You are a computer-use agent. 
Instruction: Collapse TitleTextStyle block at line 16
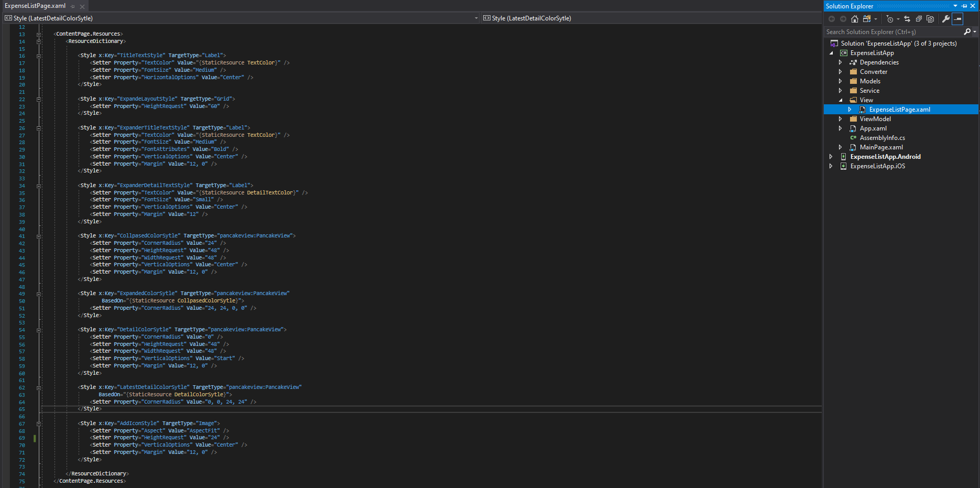tap(39, 56)
